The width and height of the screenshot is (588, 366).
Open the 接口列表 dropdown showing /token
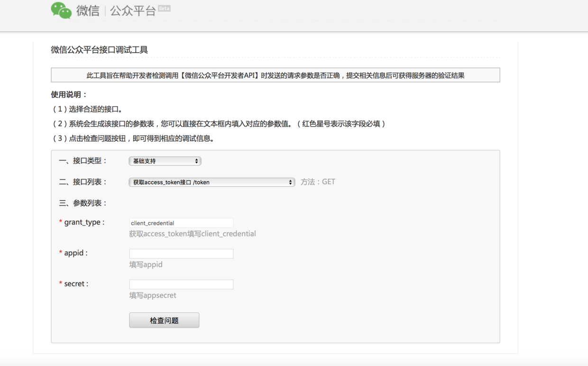click(x=212, y=182)
